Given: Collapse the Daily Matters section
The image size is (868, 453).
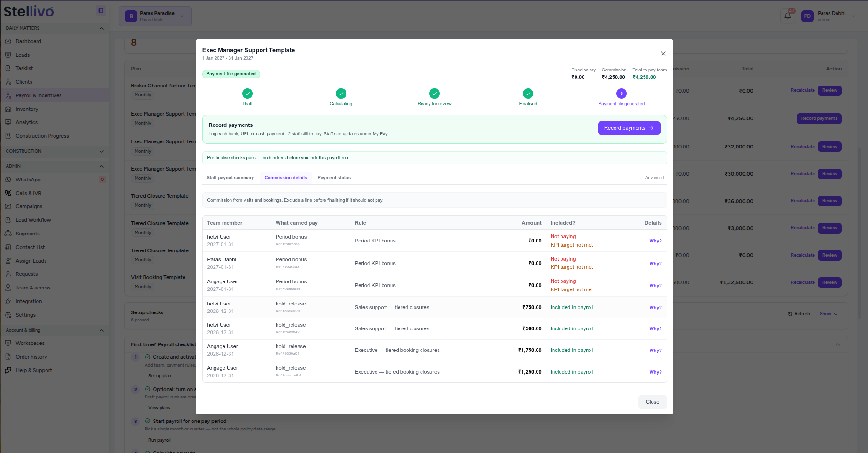Looking at the screenshot, I should pyautogui.click(x=101, y=28).
